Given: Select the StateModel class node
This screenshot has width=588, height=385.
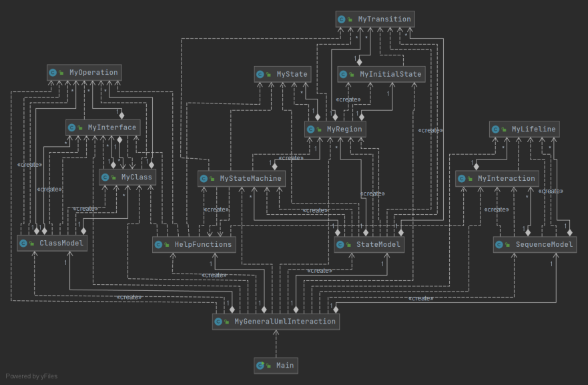Looking at the screenshot, I should [x=369, y=245].
